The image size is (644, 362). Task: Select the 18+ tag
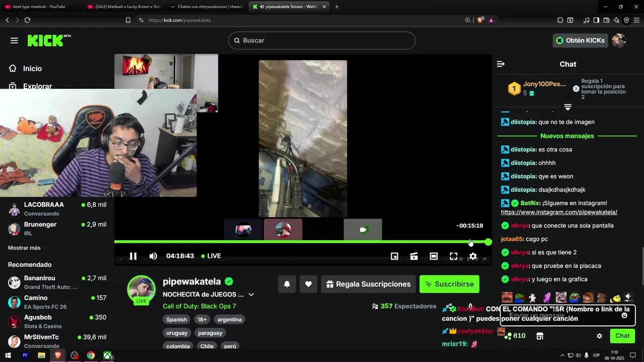click(202, 320)
